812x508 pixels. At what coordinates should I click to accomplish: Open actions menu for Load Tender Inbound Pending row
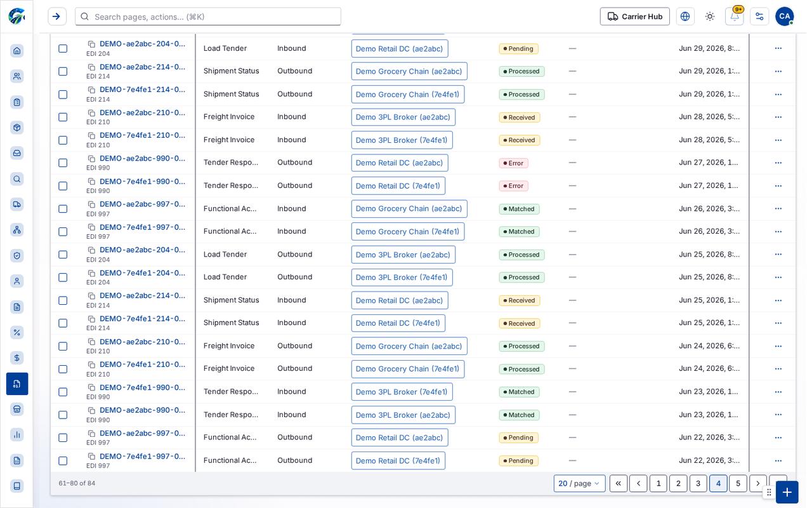[x=778, y=48]
